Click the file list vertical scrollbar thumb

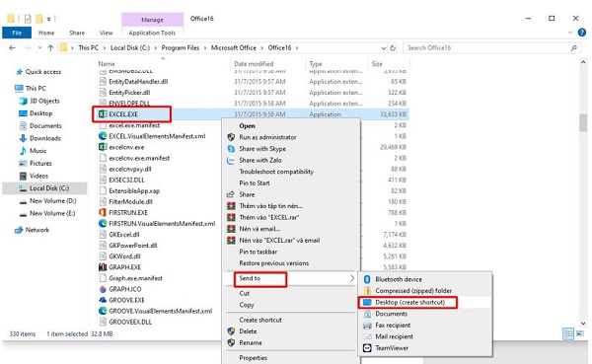tap(583, 122)
